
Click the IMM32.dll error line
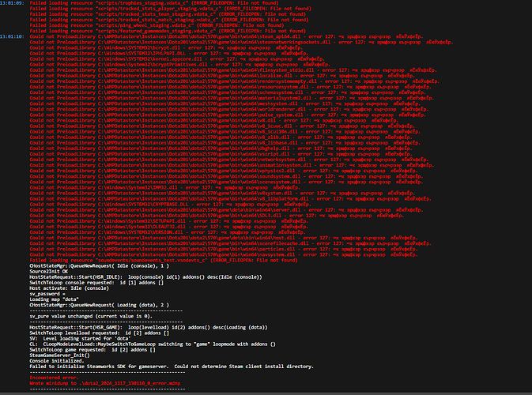pos(164,187)
